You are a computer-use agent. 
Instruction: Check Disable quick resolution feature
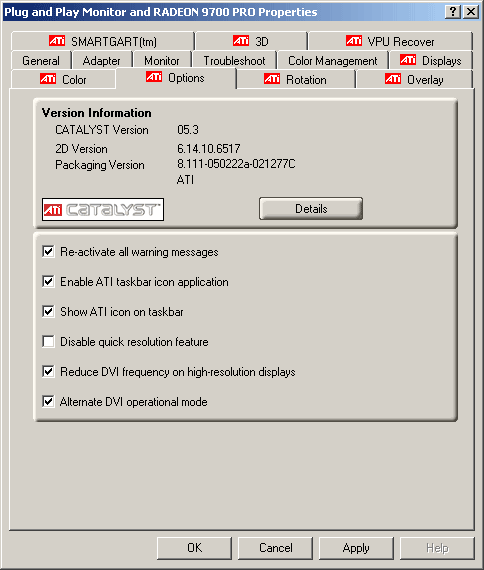tap(48, 342)
